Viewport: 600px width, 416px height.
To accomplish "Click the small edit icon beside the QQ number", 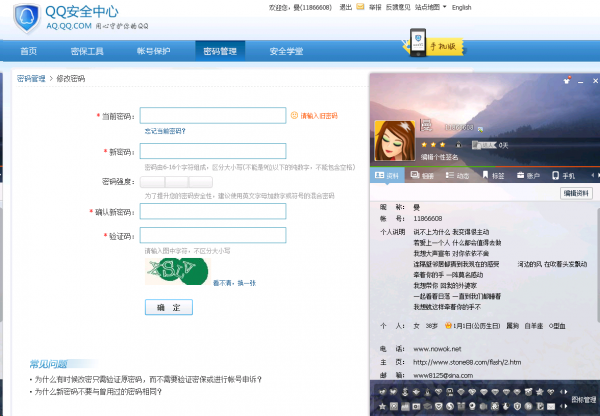I will [480, 129].
